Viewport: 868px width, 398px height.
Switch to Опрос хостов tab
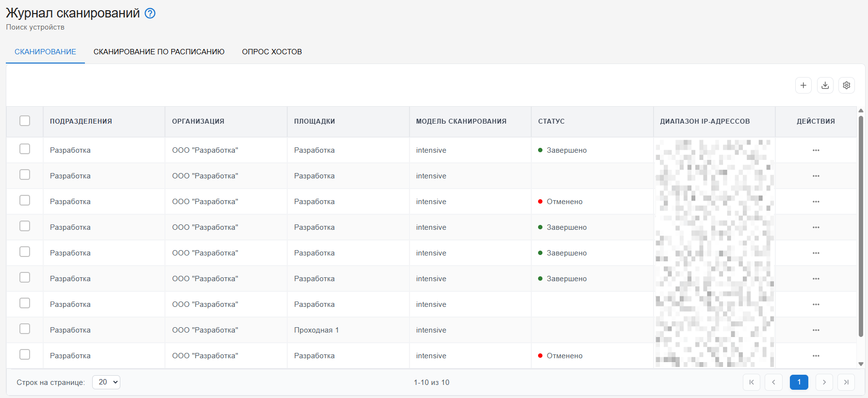pyautogui.click(x=272, y=52)
